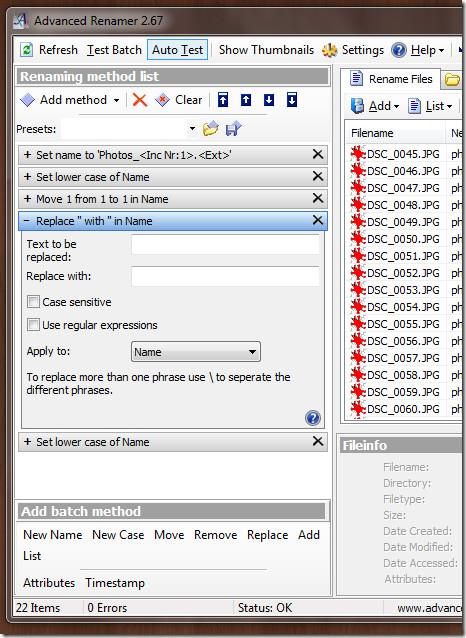466x638 pixels.
Task: Click the save preset disk icon
Action: pos(233,129)
